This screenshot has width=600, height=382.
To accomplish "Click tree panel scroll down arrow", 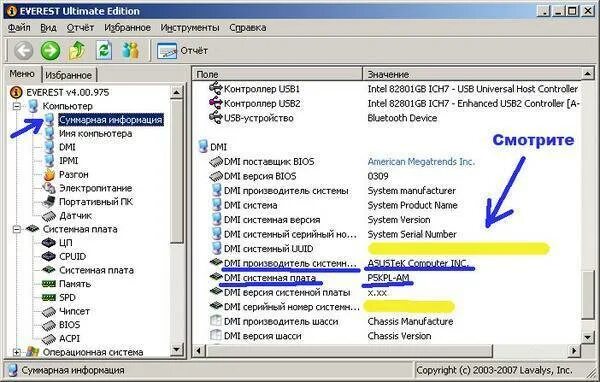I will point(176,349).
